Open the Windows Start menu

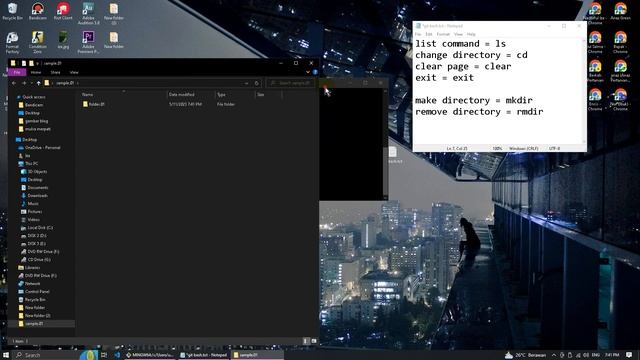[6, 355]
